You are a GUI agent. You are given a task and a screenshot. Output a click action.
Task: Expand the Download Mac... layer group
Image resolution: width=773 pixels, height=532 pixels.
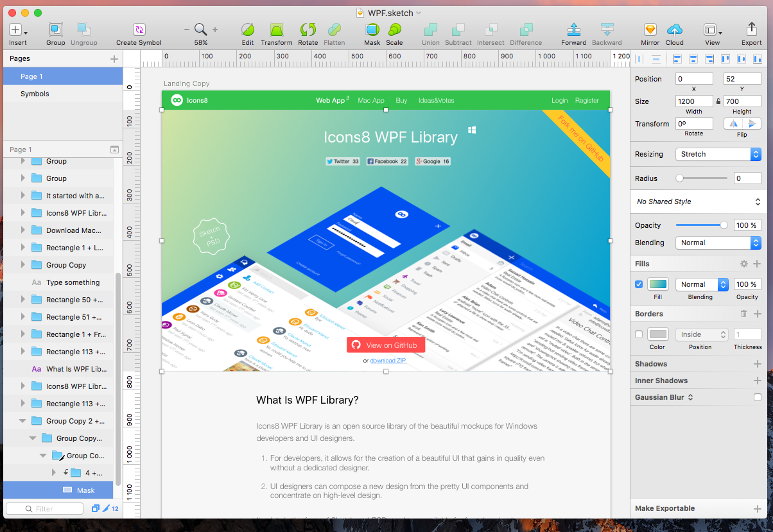23,230
